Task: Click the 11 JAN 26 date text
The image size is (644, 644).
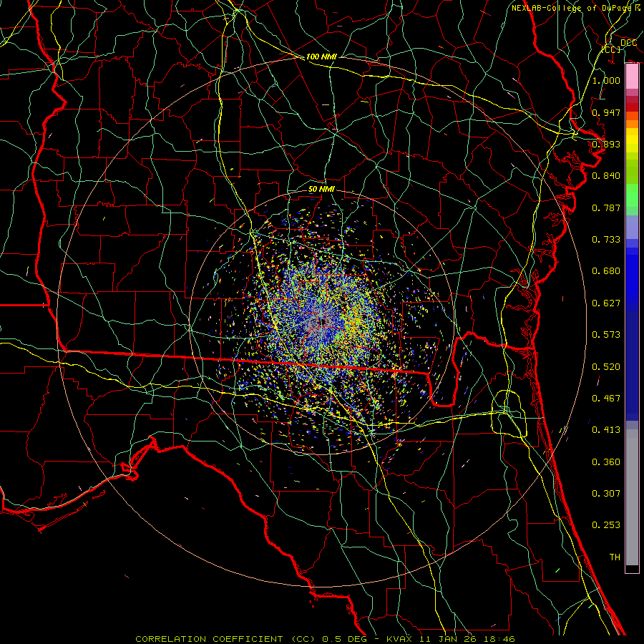Action: point(448,639)
